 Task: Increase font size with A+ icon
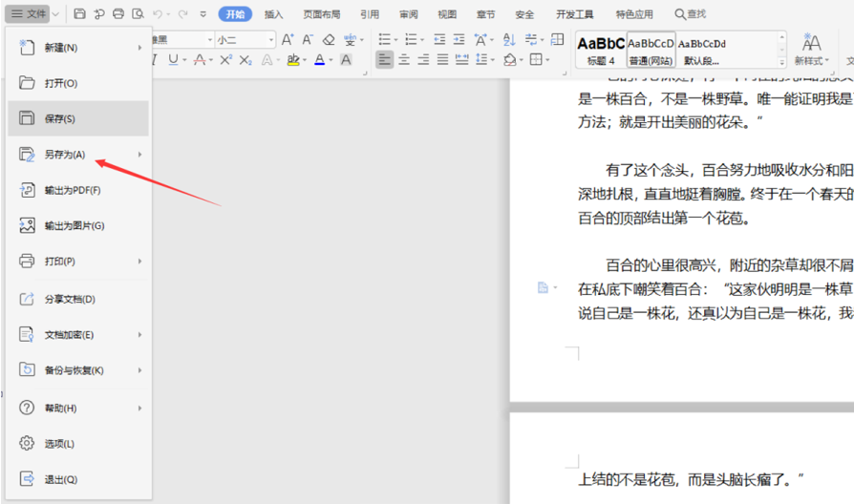point(287,39)
